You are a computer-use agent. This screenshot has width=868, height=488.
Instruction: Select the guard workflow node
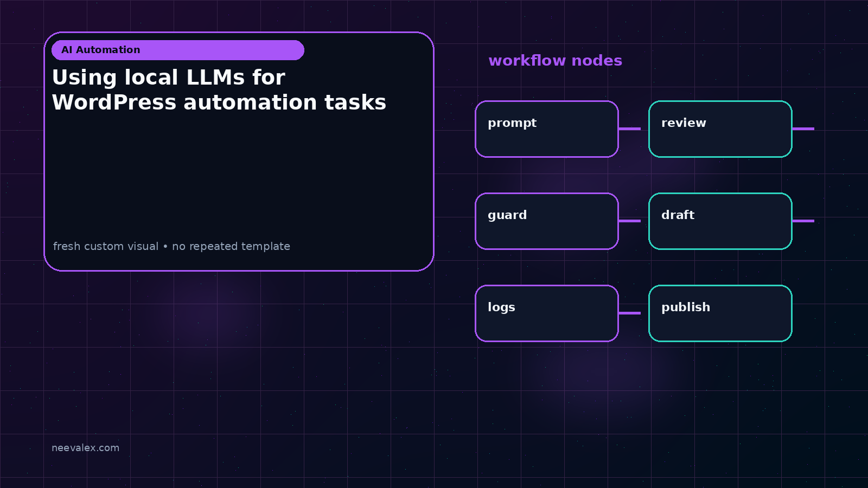(547, 221)
